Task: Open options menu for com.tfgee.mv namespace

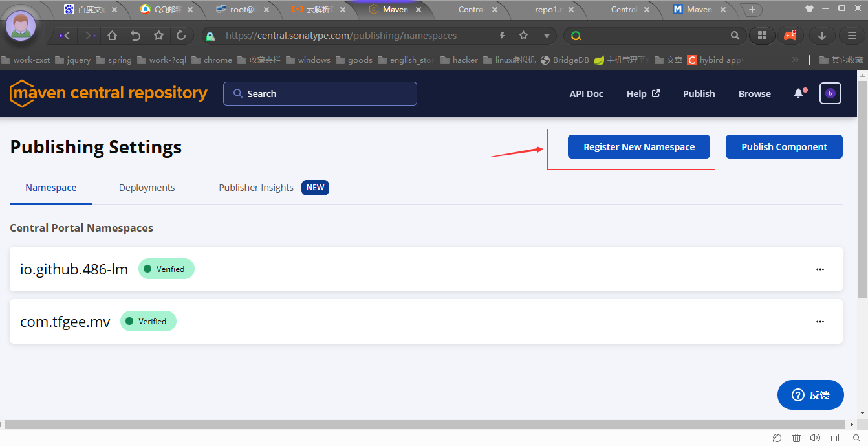Action: coord(820,321)
